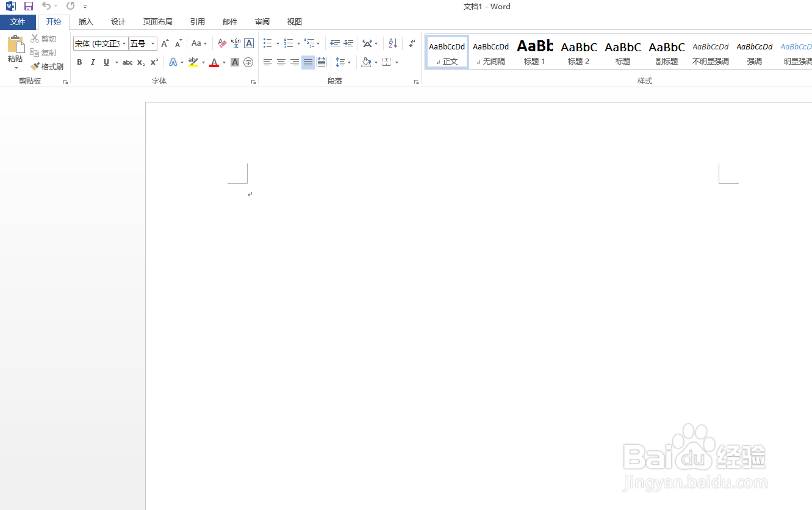The height and width of the screenshot is (510, 812).
Task: Click the Center alignment icon
Action: coord(281,62)
